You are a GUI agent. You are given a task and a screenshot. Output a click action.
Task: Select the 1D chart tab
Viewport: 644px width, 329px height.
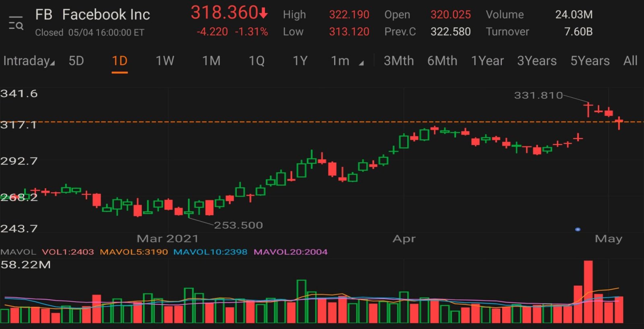[120, 61]
